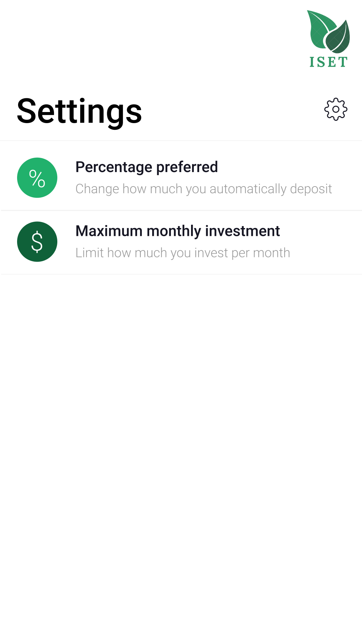Tap the dollar sign symbol in the second row
The height and width of the screenshot is (644, 362).
click(x=37, y=242)
